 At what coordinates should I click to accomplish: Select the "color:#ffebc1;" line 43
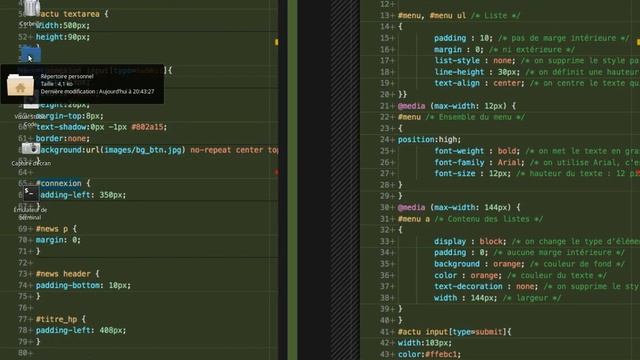click(429, 354)
